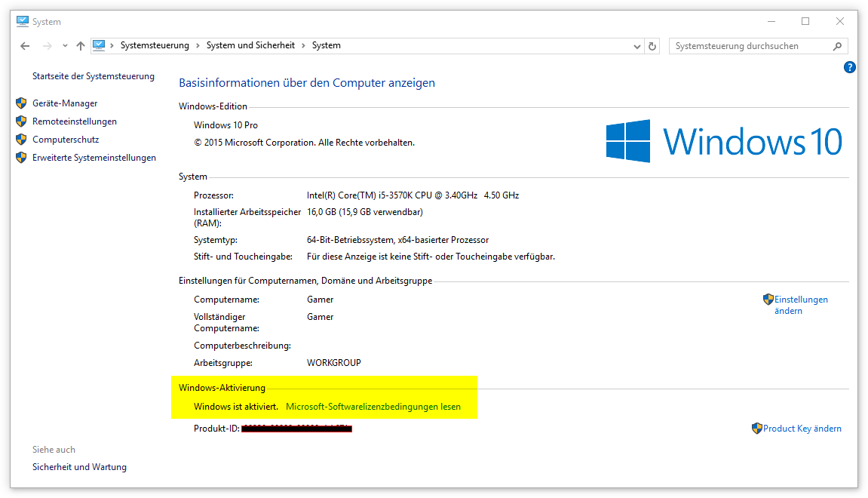Go back with the left arrow
Image resolution: width=868 pixels, height=498 pixels.
(25, 46)
